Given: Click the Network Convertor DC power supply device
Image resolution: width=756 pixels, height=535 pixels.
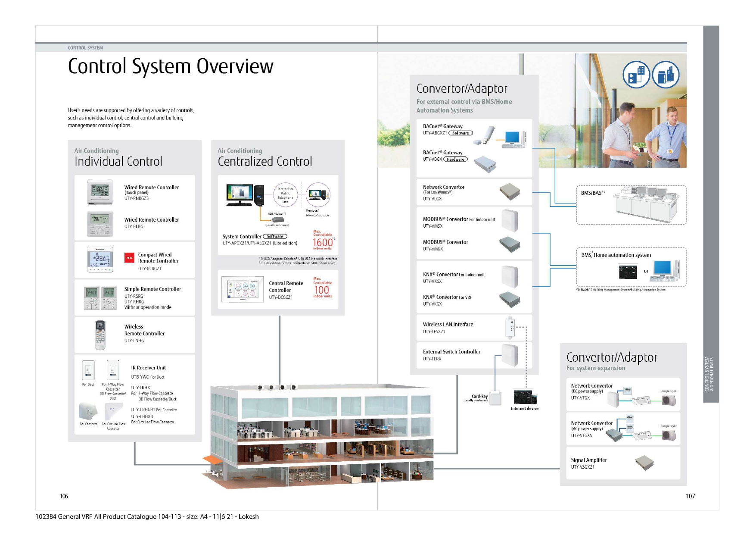Looking at the screenshot, I should [x=613, y=399].
